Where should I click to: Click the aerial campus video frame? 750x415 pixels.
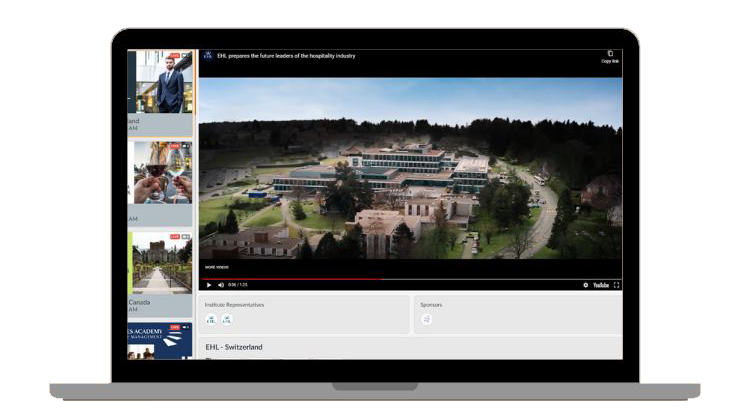(410, 168)
